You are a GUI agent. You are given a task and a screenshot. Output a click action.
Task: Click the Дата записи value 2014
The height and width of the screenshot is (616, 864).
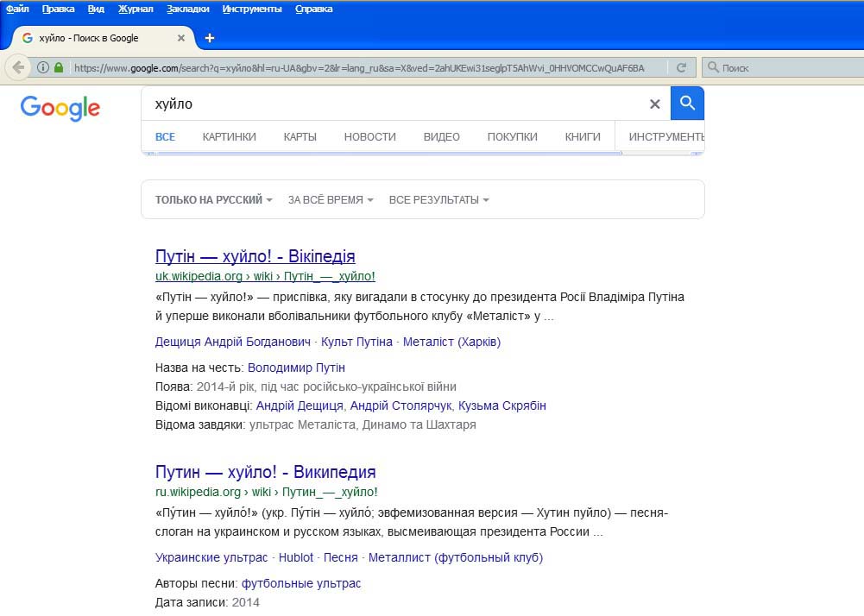pos(246,602)
